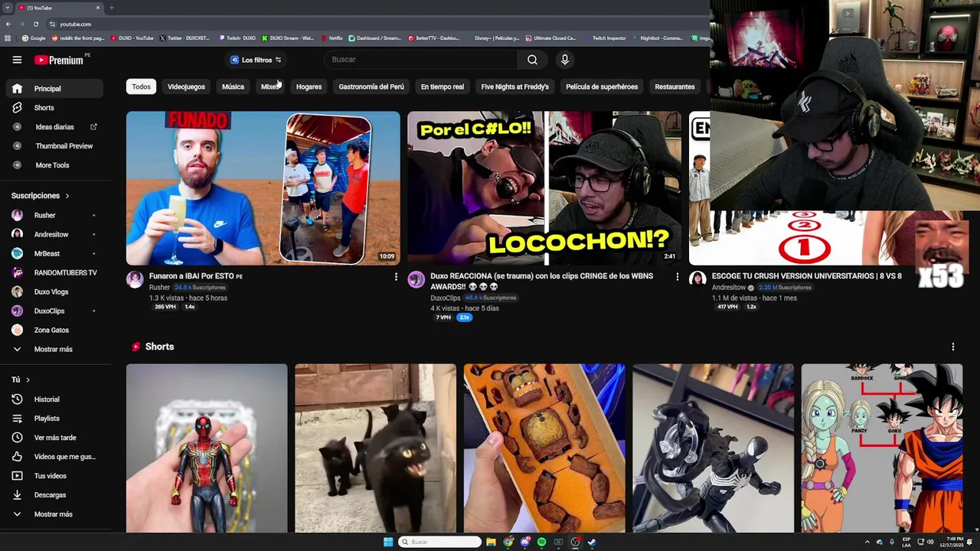The height and width of the screenshot is (551, 980).
Task: Open the YouTube hamburger guide menu
Action: click(17, 60)
